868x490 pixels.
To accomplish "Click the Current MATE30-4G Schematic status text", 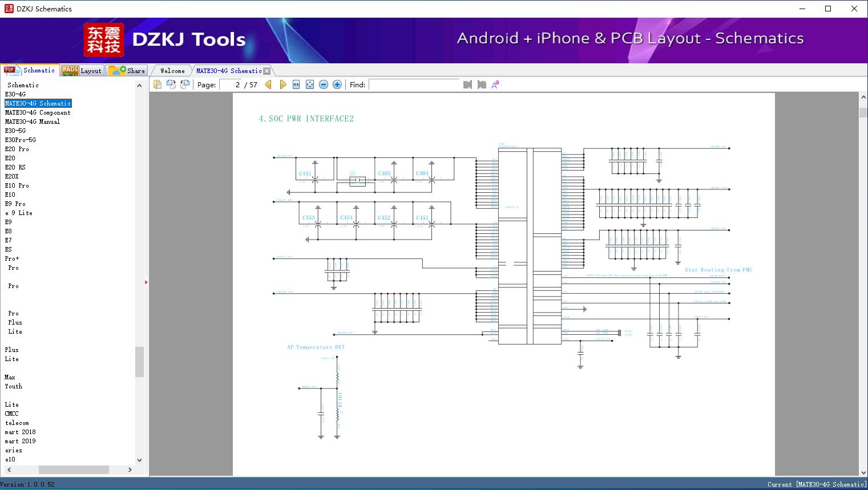I will tap(817, 484).
